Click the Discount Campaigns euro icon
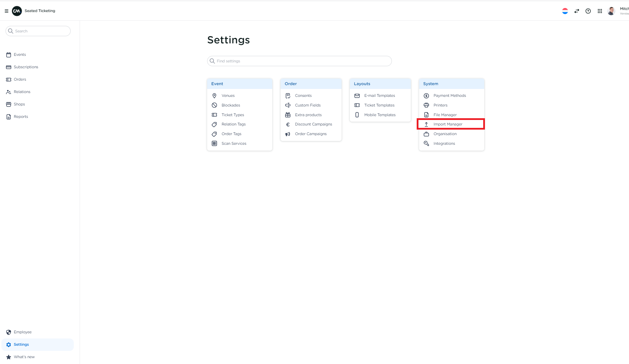Image resolution: width=629 pixels, height=364 pixels. pyautogui.click(x=288, y=124)
